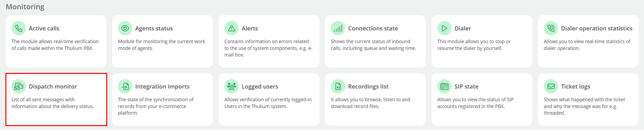Image resolution: width=644 pixels, height=130 pixels.
Task: Click the Logged users people icon
Action: coord(231,86)
